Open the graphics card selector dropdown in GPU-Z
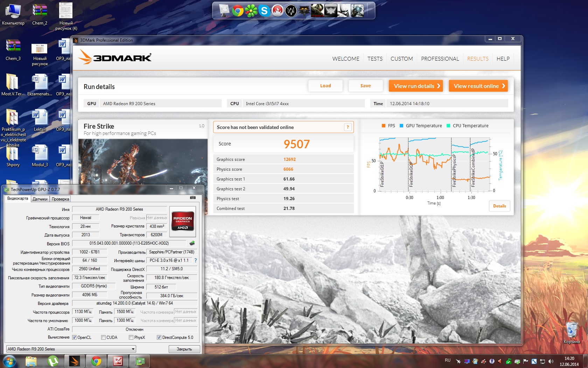 pyautogui.click(x=71, y=349)
